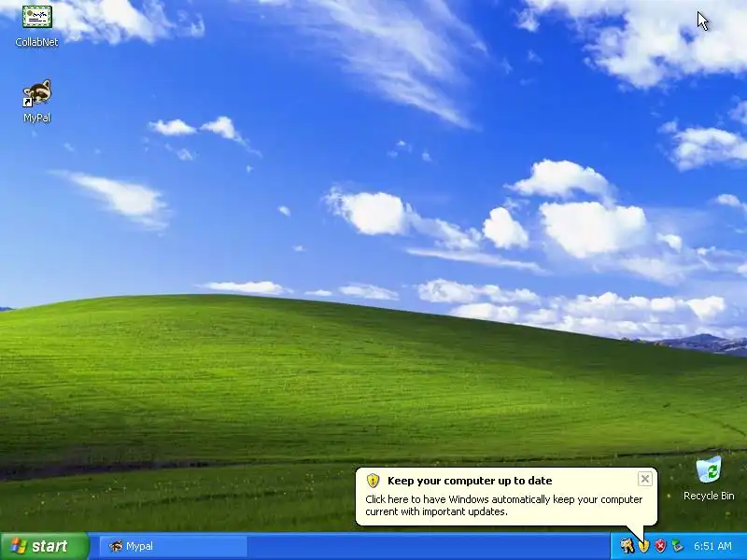Click the yellow Windows Update shield tray icon

point(643,546)
